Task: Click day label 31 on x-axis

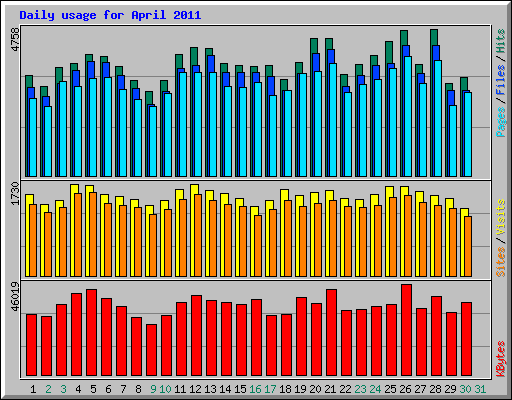Action: tap(480, 389)
